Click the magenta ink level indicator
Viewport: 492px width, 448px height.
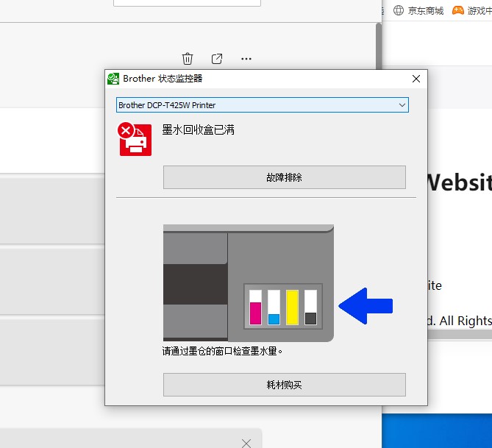point(255,307)
